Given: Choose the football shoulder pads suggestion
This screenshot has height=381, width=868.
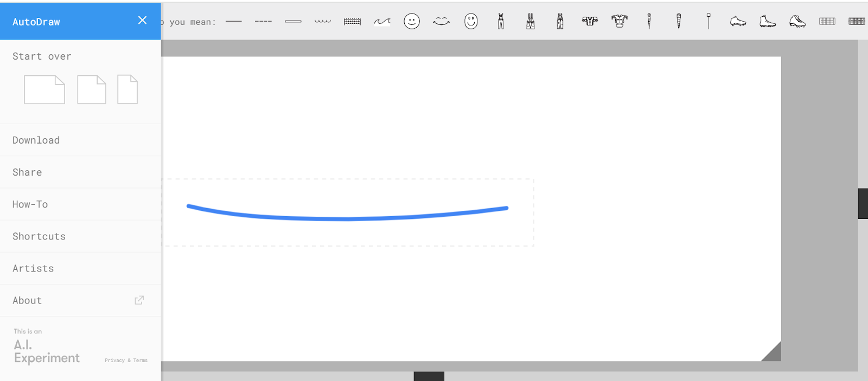Looking at the screenshot, I should point(590,22).
